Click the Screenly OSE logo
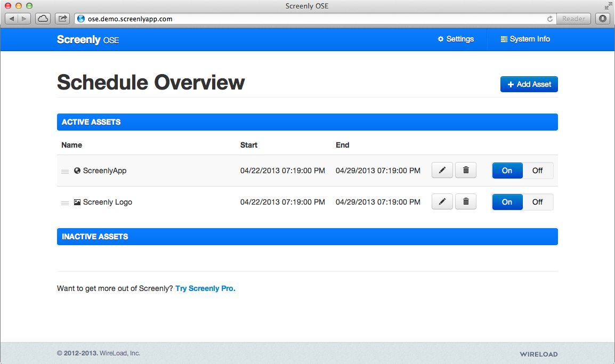The width and height of the screenshot is (615, 364). click(88, 39)
